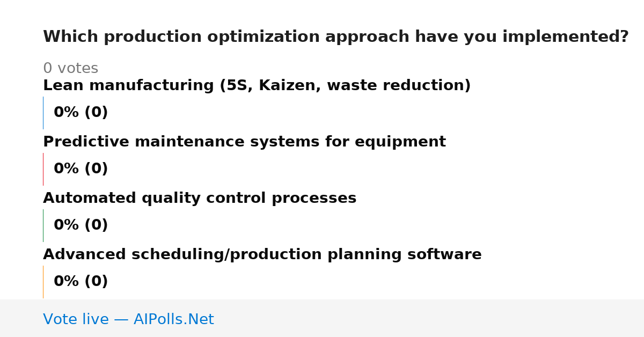Click the 0 votes counter
The image size is (644, 337).
pos(70,69)
